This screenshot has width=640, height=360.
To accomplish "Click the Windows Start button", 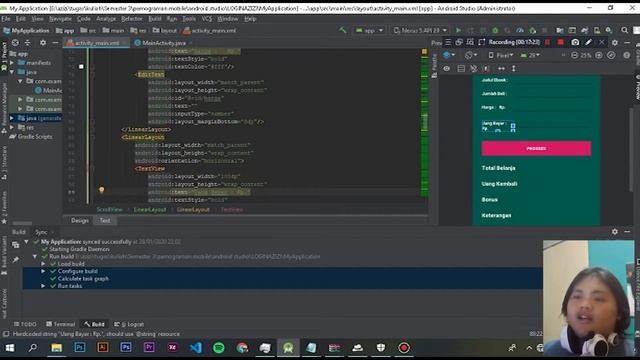I will (10, 348).
